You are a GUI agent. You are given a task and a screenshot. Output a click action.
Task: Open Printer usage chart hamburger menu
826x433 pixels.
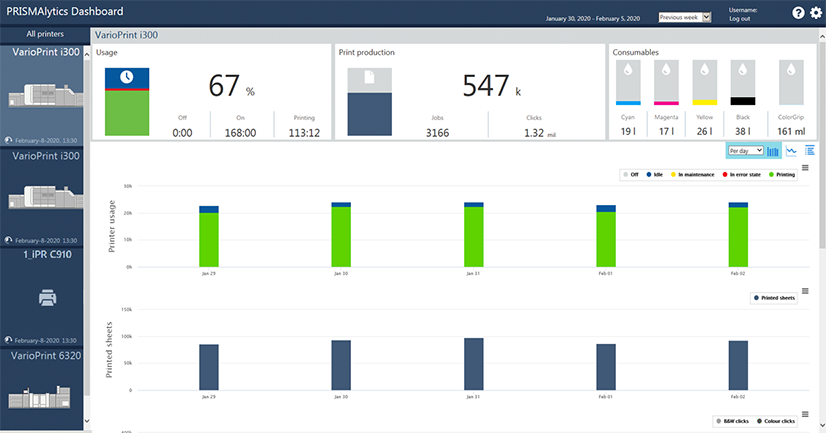click(x=805, y=168)
